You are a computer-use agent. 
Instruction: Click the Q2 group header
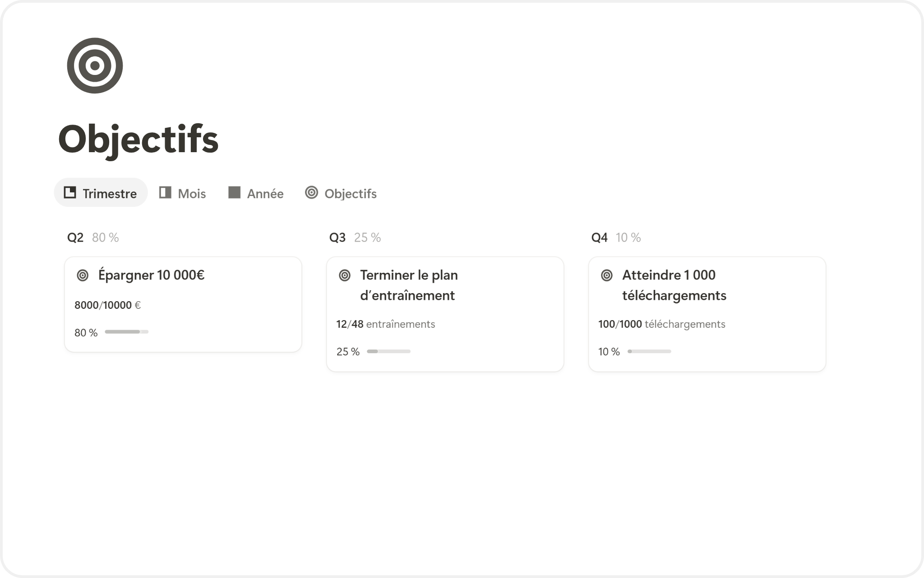(75, 238)
